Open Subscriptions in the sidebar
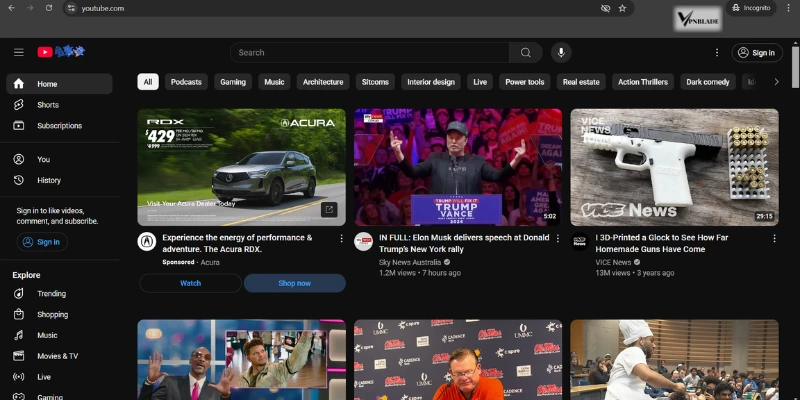The width and height of the screenshot is (800, 400). coord(59,126)
